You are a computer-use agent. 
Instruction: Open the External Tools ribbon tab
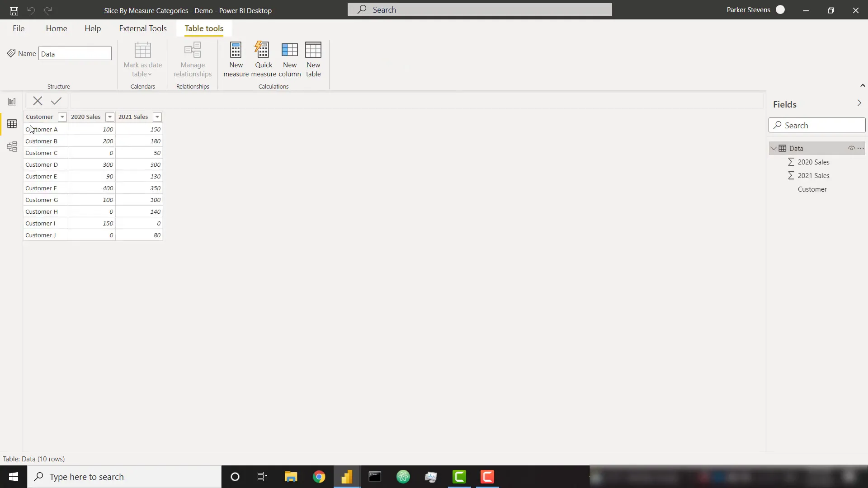coord(142,28)
